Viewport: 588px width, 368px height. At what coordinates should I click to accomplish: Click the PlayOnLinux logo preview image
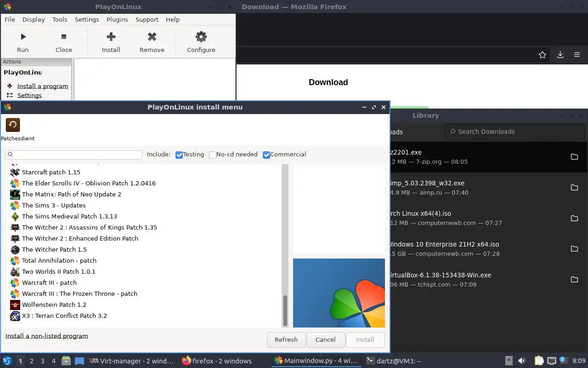339,293
